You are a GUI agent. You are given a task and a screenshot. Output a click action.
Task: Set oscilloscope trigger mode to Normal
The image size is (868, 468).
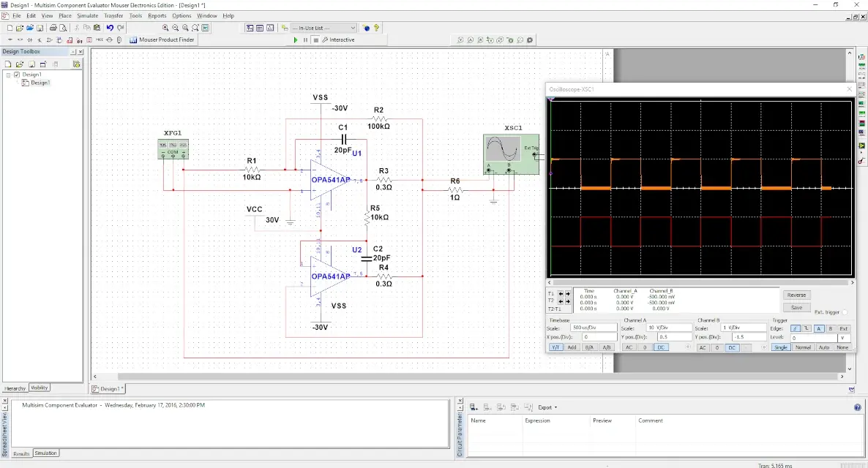[802, 347]
